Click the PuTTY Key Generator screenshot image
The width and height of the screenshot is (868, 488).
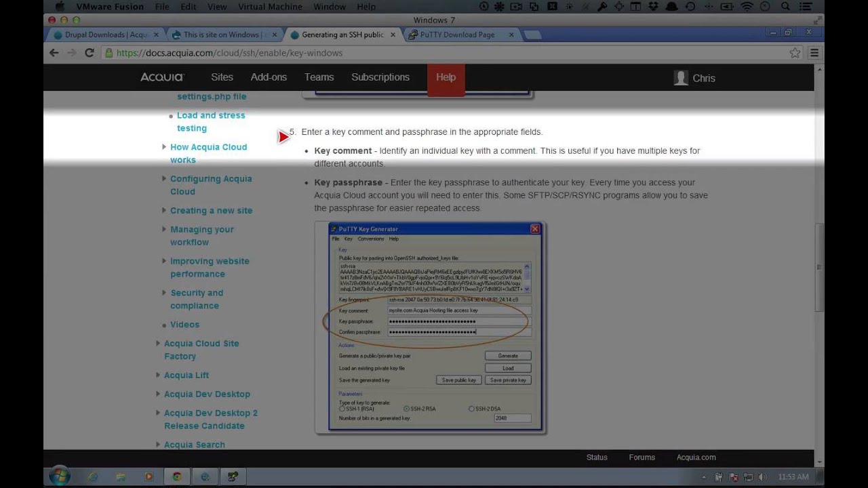[x=431, y=328]
